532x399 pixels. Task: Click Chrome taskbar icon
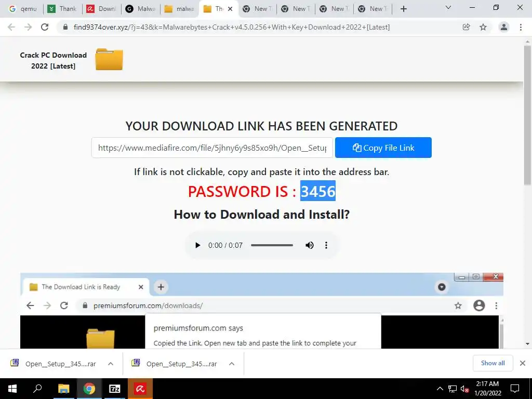pyautogui.click(x=89, y=389)
